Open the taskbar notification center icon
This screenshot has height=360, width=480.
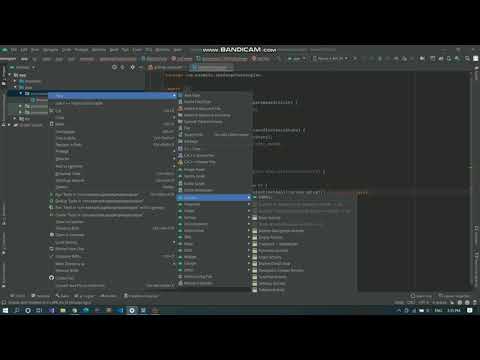coord(469,311)
